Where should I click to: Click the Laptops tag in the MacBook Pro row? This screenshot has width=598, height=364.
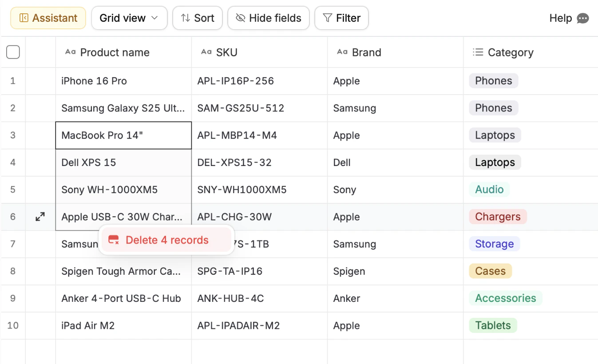coord(495,135)
